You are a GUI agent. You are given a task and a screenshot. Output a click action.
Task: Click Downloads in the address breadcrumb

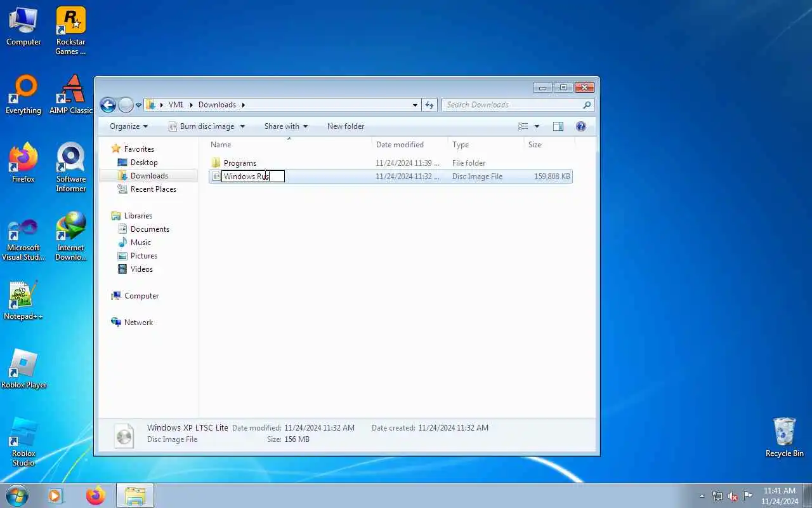tap(217, 105)
